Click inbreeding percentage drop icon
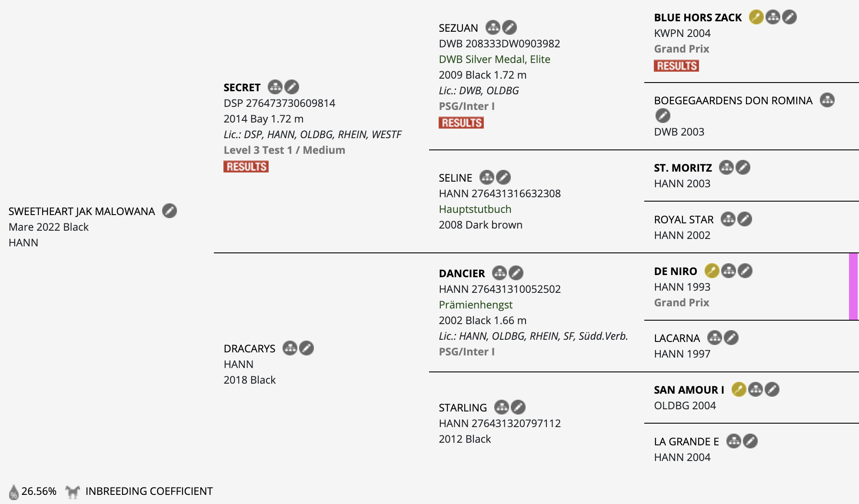The width and height of the screenshot is (859, 504). [14, 492]
